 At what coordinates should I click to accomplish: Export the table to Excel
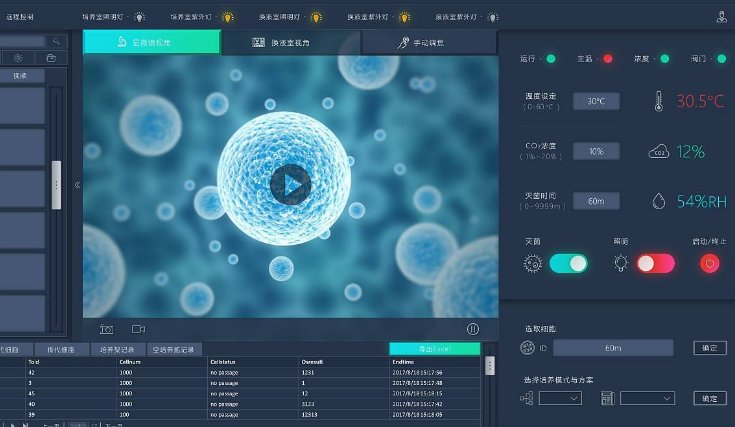(435, 349)
